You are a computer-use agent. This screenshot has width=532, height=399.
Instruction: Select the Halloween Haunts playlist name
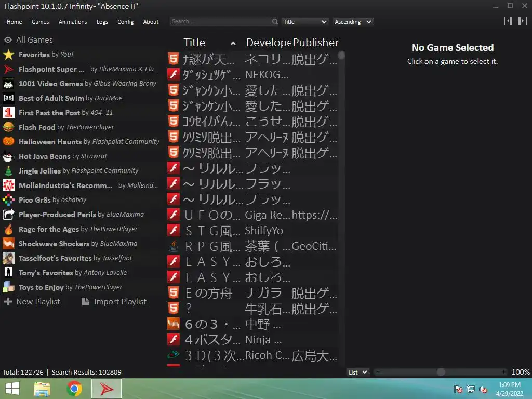coord(50,142)
